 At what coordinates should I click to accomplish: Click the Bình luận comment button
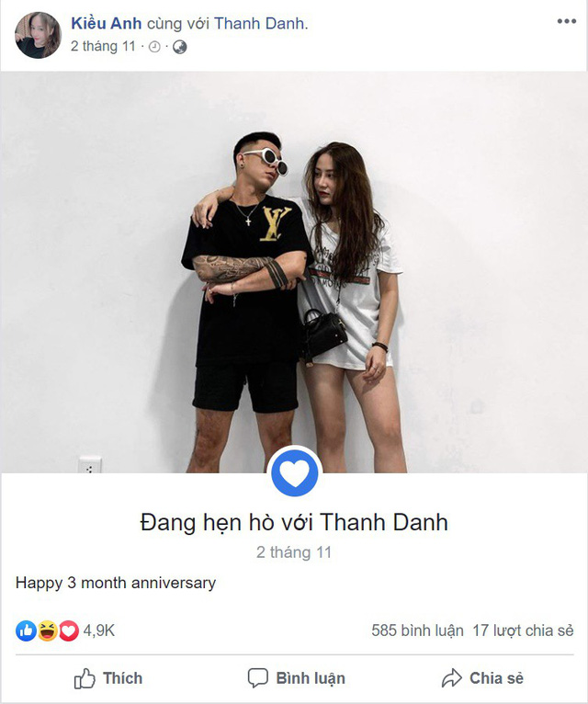296,678
